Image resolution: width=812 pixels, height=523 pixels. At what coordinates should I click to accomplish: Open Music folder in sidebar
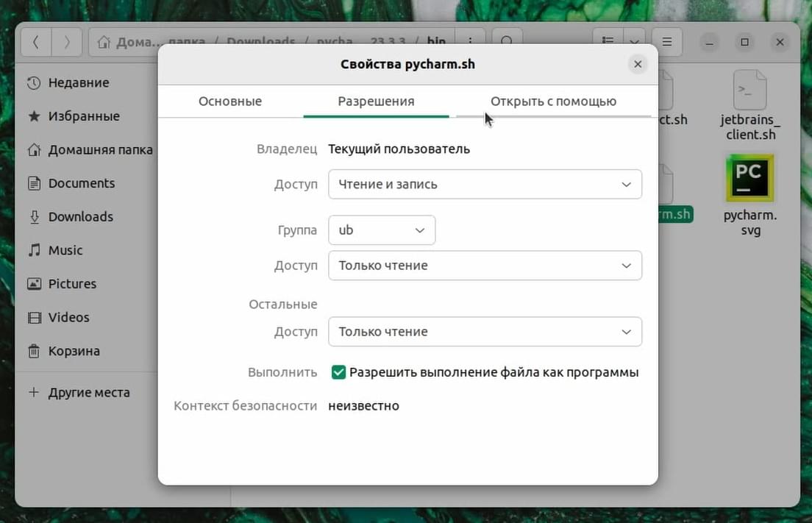coord(55,250)
